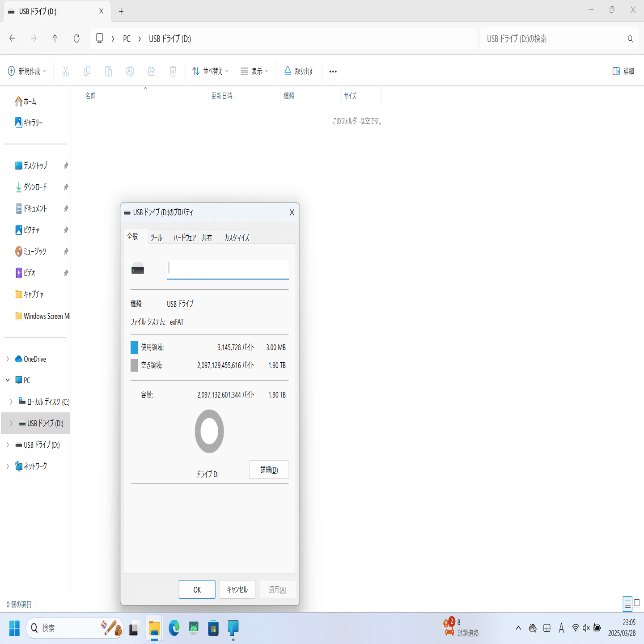Screen dimensions: 644x644
Task: Click the Share icon in the toolbar
Action: click(x=151, y=71)
